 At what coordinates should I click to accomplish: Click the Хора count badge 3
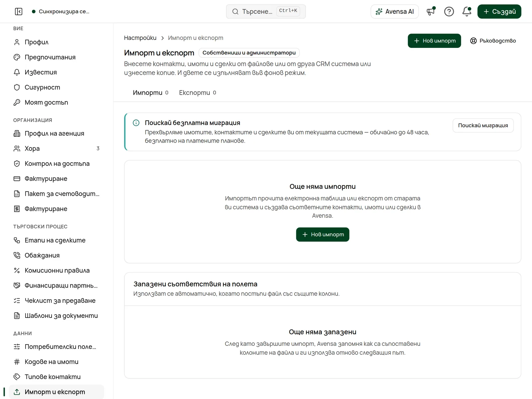click(98, 149)
